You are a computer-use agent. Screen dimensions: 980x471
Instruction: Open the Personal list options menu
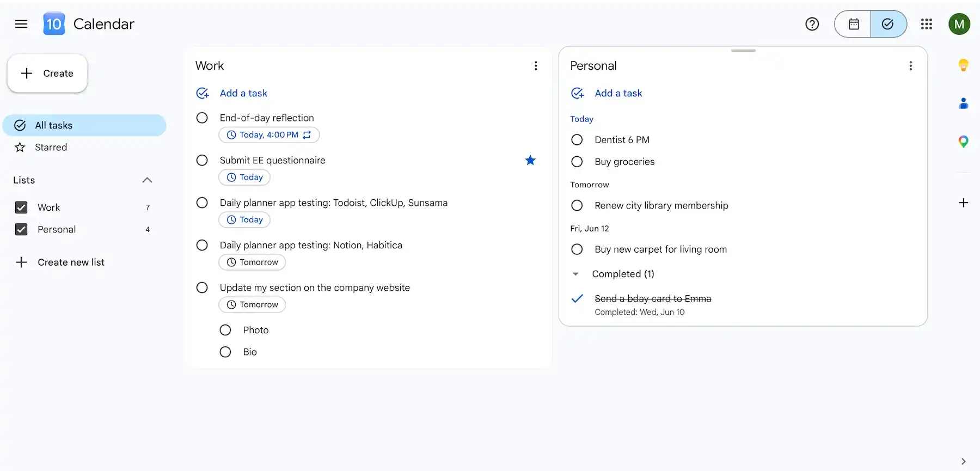point(910,66)
